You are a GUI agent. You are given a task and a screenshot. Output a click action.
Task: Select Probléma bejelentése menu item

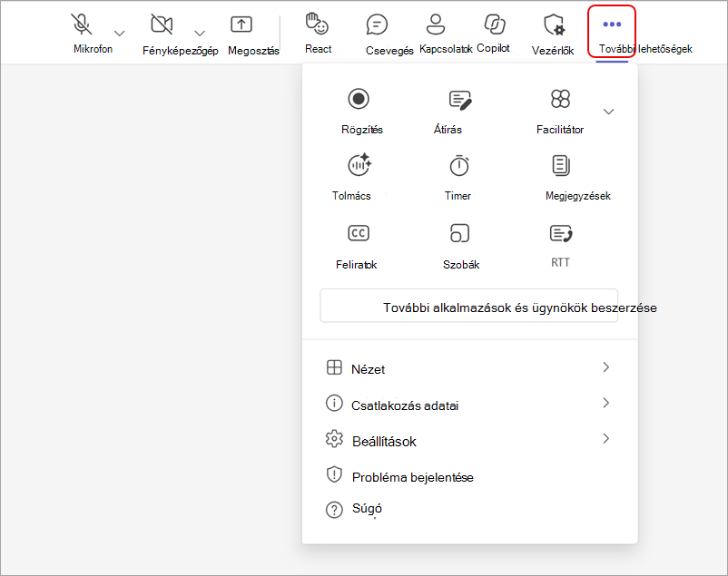(469, 476)
